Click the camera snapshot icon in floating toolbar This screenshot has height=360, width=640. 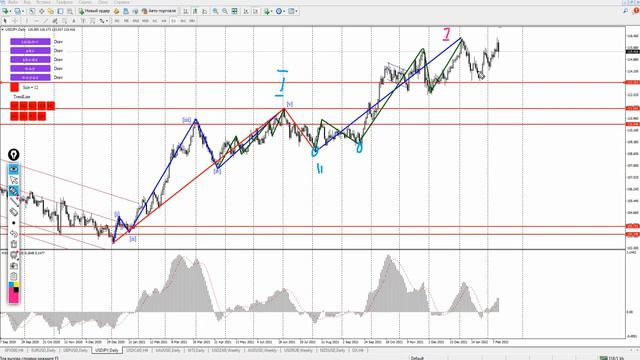(x=14, y=266)
